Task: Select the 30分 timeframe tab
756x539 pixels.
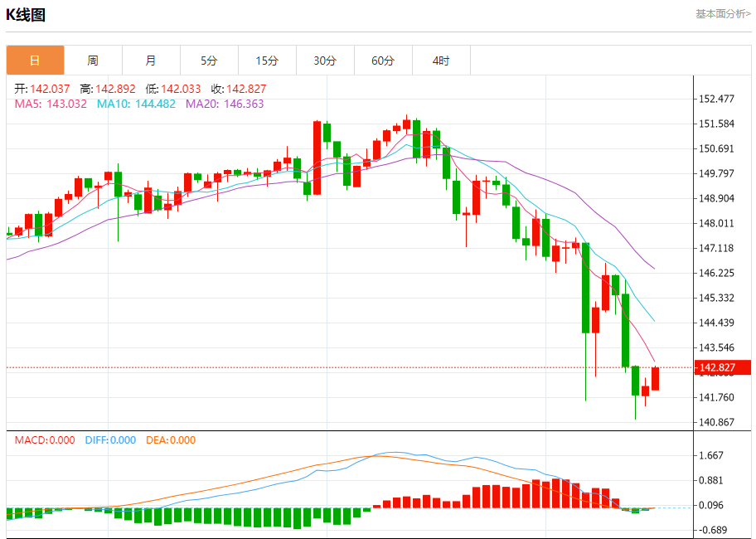Action: tap(326, 61)
